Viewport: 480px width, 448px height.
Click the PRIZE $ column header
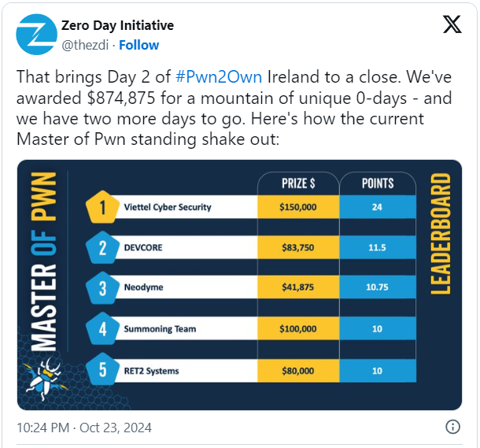(x=298, y=183)
